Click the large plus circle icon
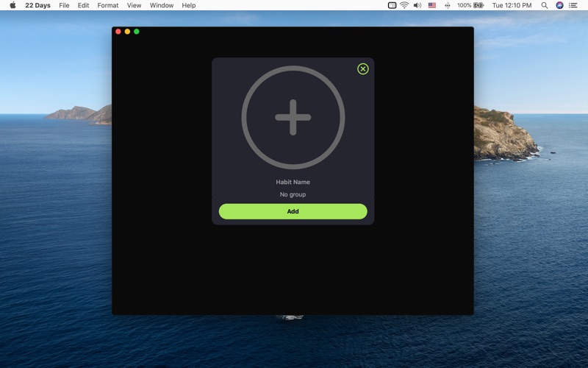Viewport: 588px width, 368px height. 293,118
